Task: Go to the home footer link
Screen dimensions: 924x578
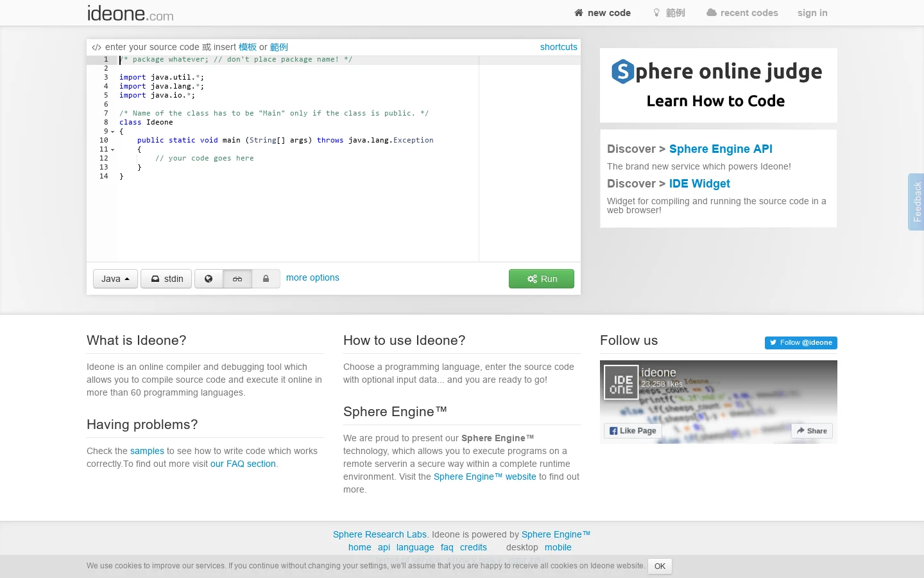Action: pos(360,547)
